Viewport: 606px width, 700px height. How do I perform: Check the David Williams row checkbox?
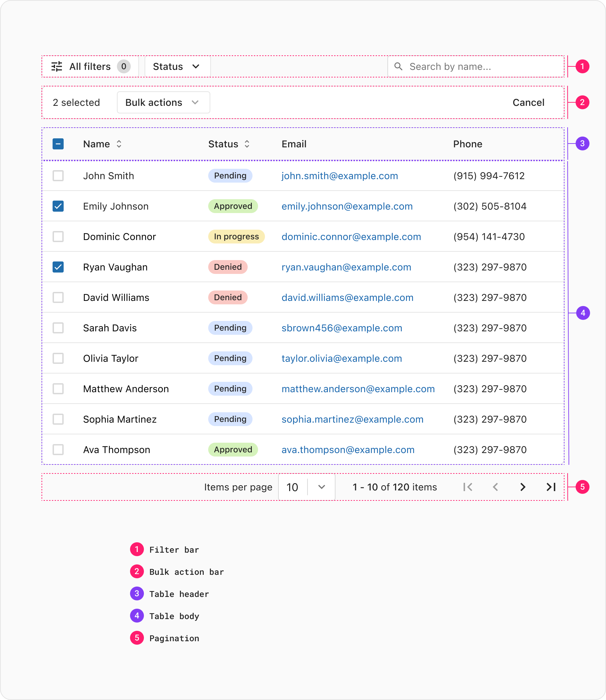tap(58, 297)
